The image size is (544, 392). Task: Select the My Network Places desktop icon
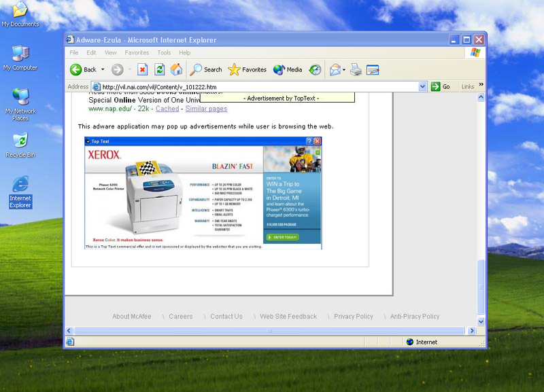click(20, 105)
